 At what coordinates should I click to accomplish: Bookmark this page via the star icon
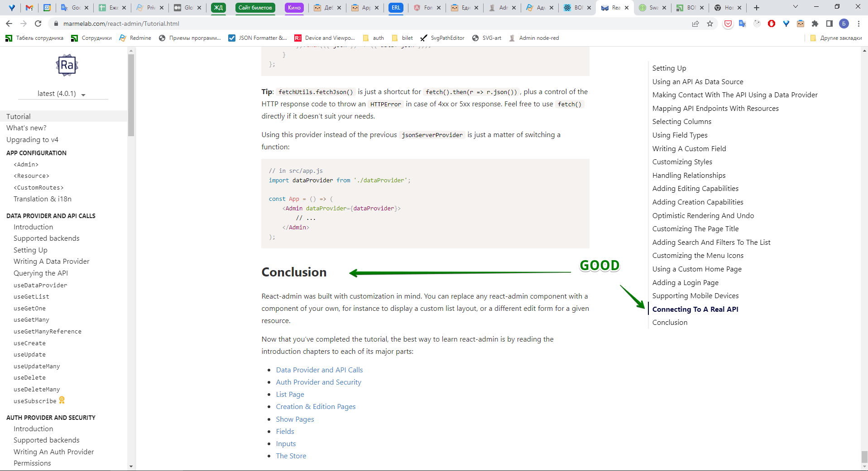tap(709, 24)
